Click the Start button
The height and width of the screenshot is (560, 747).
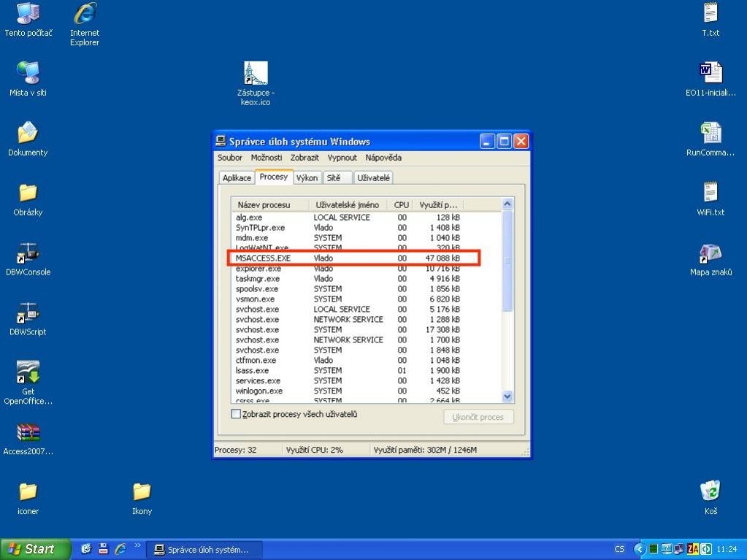point(34,549)
